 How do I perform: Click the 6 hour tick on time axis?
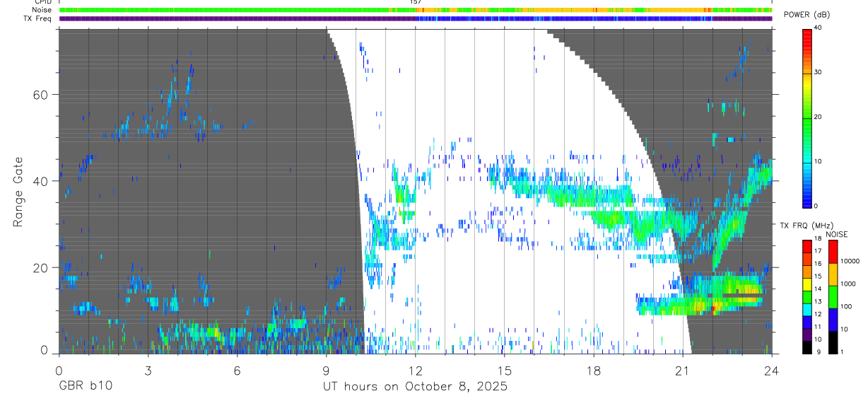click(237, 369)
